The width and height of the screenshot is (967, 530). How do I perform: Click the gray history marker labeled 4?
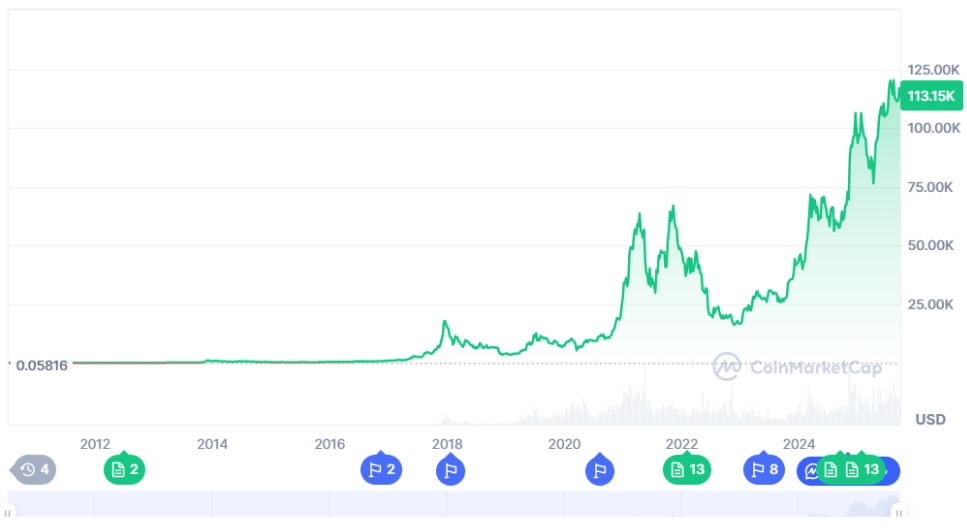[x=33, y=469]
